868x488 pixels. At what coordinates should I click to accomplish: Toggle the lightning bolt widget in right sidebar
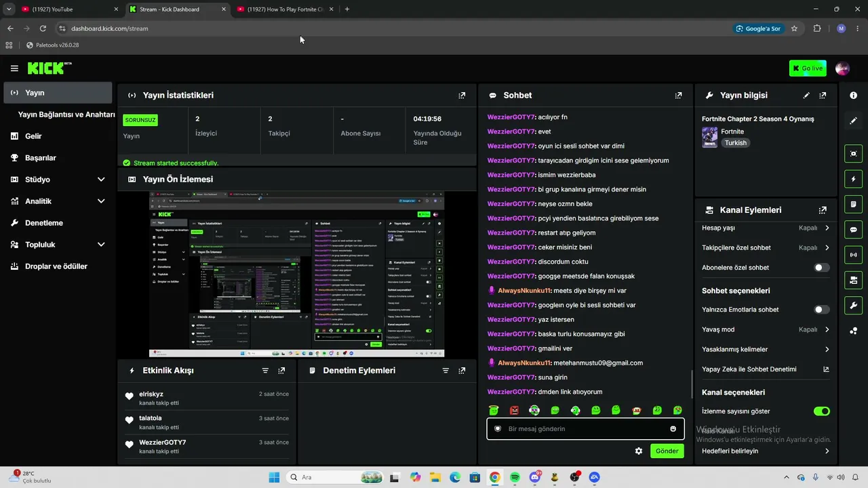853,179
